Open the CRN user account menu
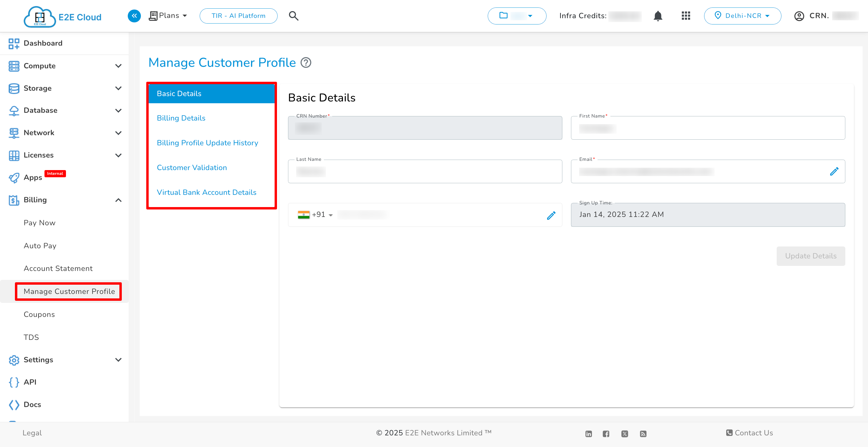Screen dimensions: 868x447 coord(826,16)
